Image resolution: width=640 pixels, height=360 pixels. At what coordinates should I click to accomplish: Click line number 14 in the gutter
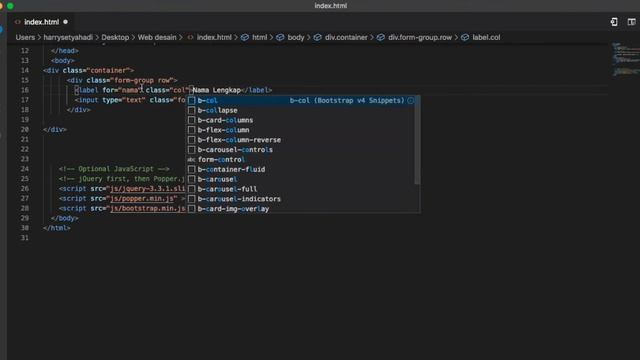[25, 71]
